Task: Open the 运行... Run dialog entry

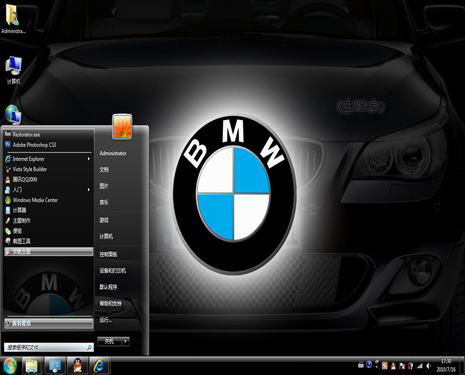Action: [105, 320]
